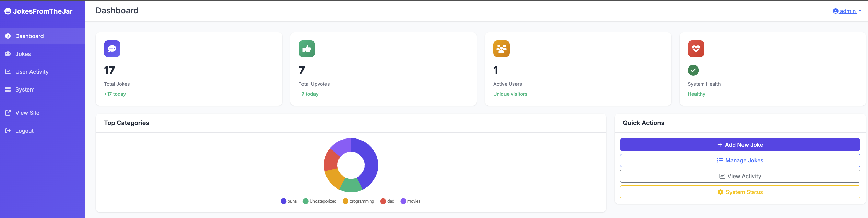Click the 'Healthy' status text
The width and height of the screenshot is (868, 218).
coord(696,94)
